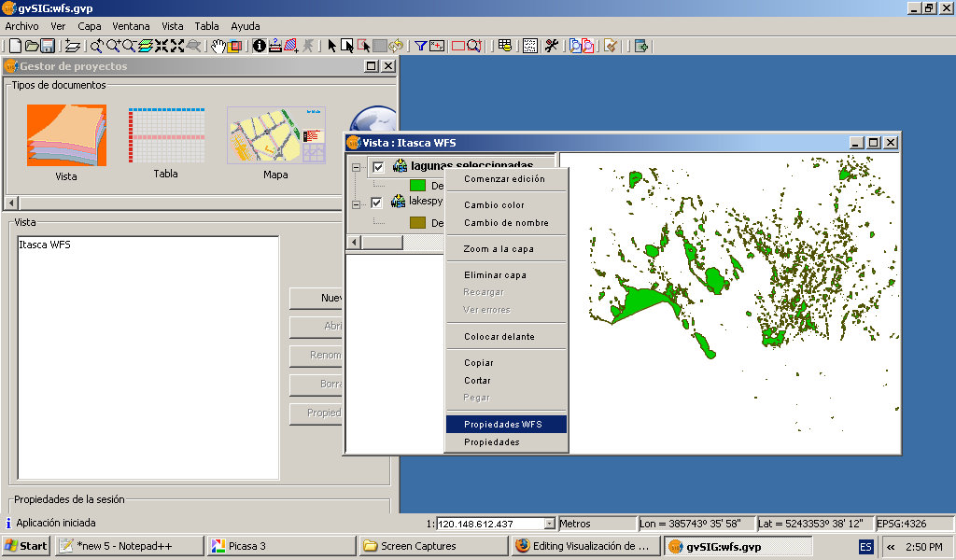Open the filter funnel tool

click(x=421, y=46)
